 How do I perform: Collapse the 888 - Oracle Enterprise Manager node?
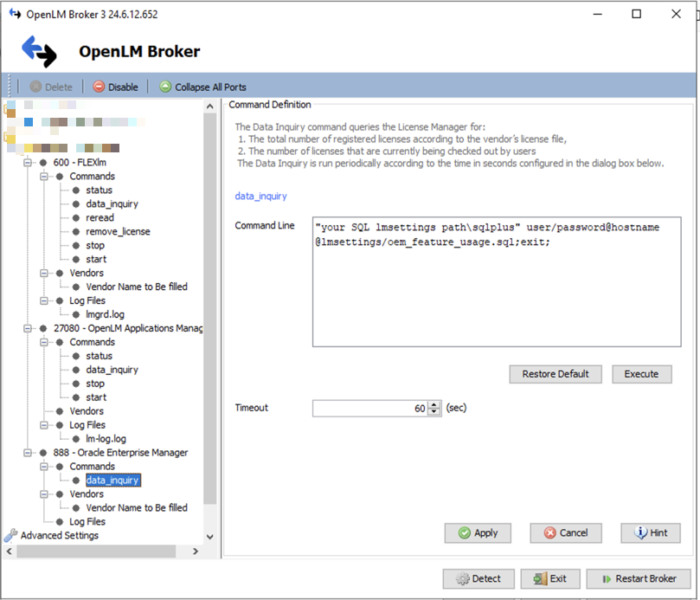pos(28,452)
